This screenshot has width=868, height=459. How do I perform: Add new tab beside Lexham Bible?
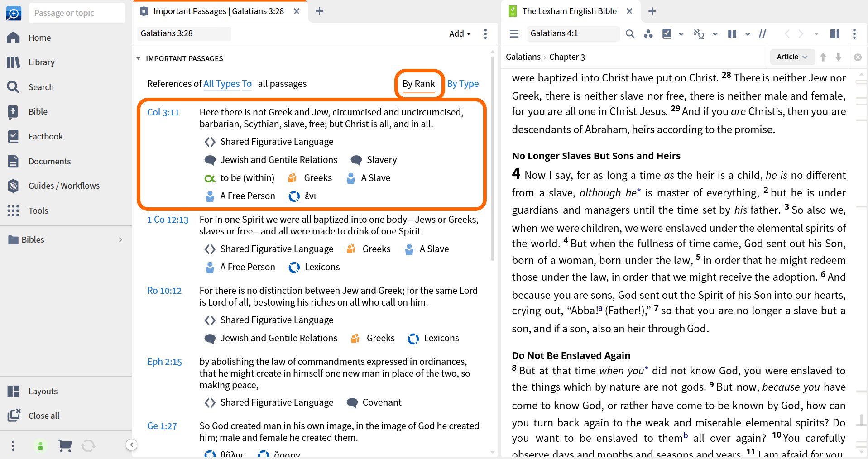pos(652,11)
